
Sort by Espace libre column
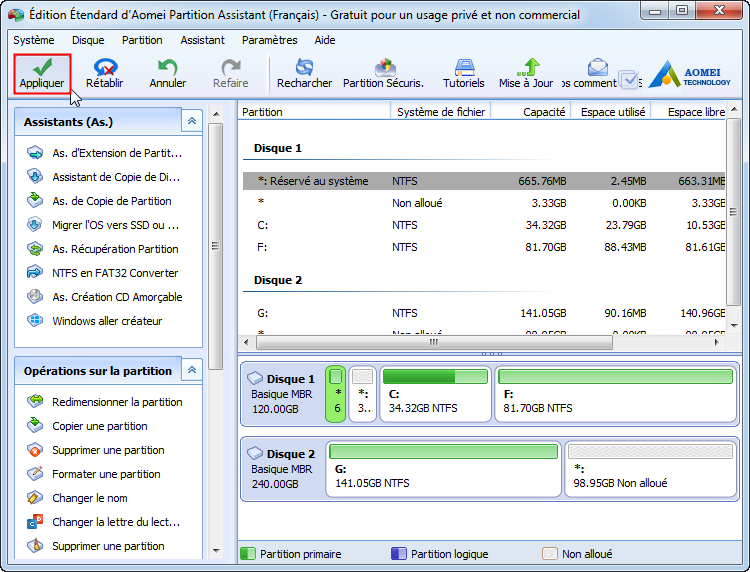click(688, 112)
